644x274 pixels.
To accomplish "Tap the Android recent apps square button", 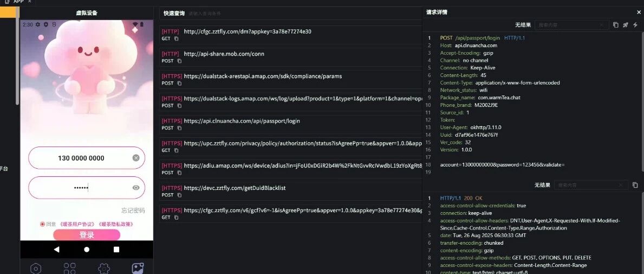I will (x=116, y=250).
